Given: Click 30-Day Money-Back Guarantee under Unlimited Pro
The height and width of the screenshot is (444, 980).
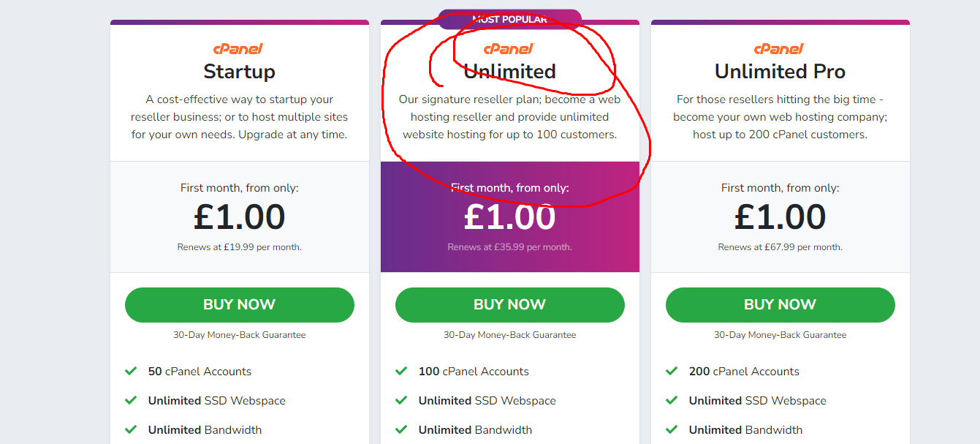Looking at the screenshot, I should pyautogui.click(x=780, y=335).
